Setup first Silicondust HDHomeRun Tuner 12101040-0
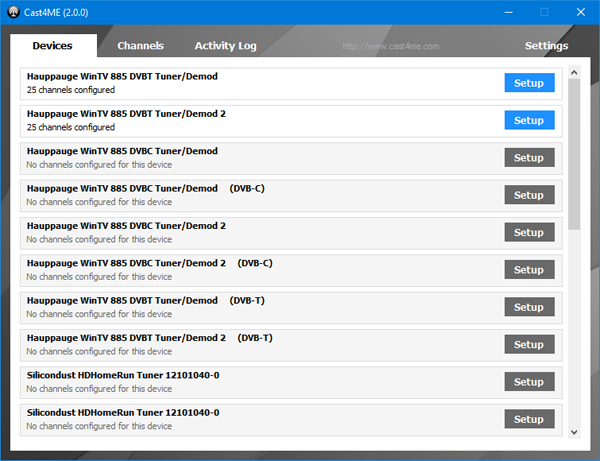Screen dimensions: 600x461 point(529,382)
